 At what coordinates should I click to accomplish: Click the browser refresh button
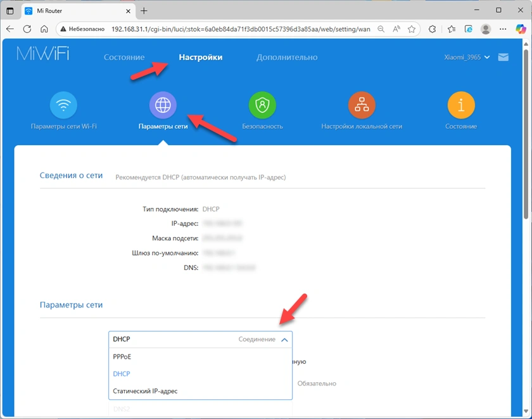27,29
